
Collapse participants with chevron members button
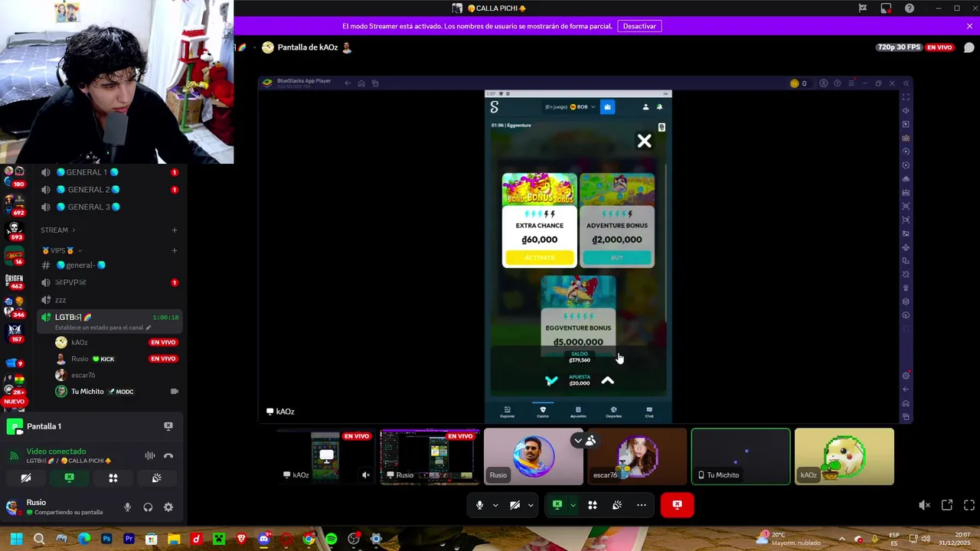coord(585,441)
